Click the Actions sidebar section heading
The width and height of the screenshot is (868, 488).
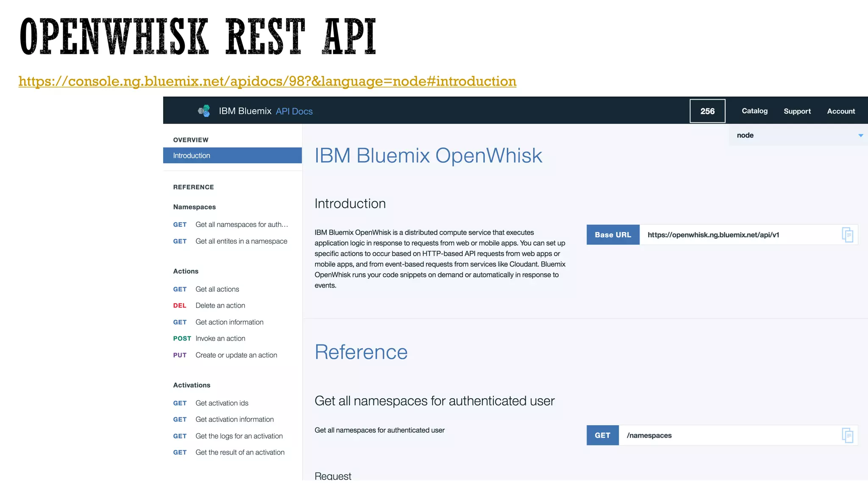coord(186,271)
